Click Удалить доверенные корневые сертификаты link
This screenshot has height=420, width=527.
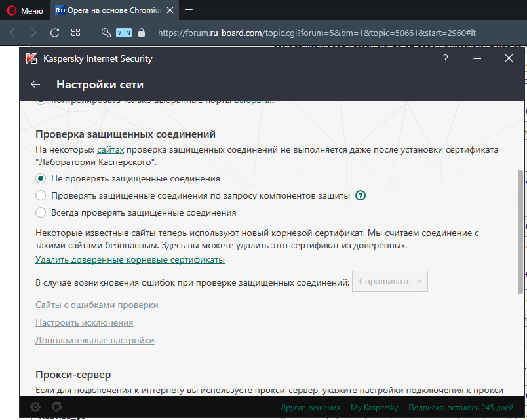(130, 259)
